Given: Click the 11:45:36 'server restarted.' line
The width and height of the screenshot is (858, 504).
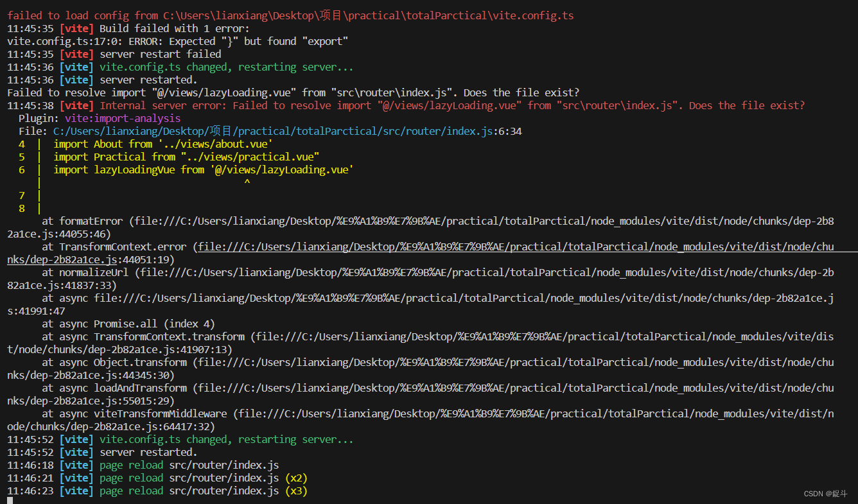Looking at the screenshot, I should pyautogui.click(x=103, y=80).
